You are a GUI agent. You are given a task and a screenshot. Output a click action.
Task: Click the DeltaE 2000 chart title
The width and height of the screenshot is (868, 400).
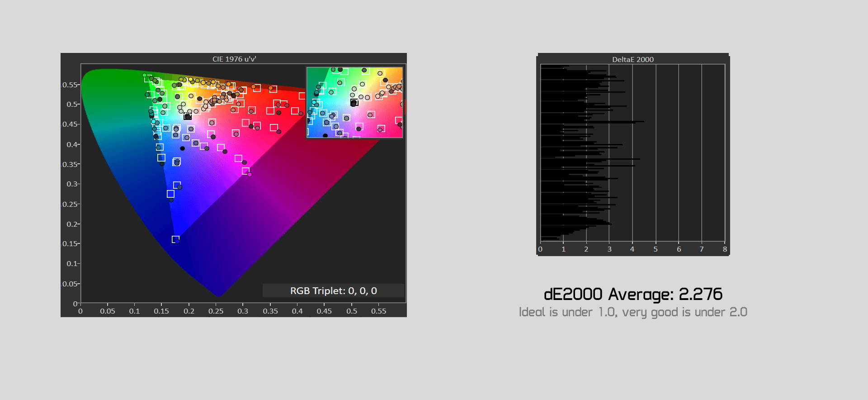[632, 59]
